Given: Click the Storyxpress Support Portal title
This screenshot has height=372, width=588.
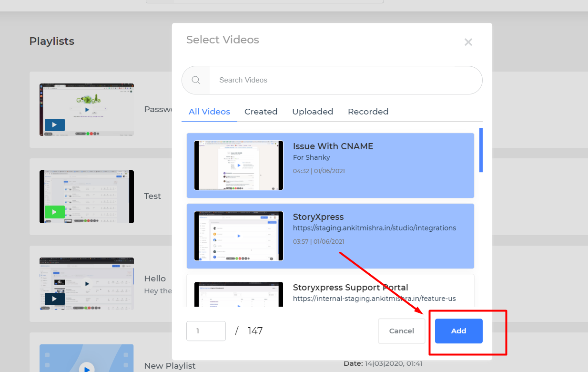Looking at the screenshot, I should tap(351, 288).
